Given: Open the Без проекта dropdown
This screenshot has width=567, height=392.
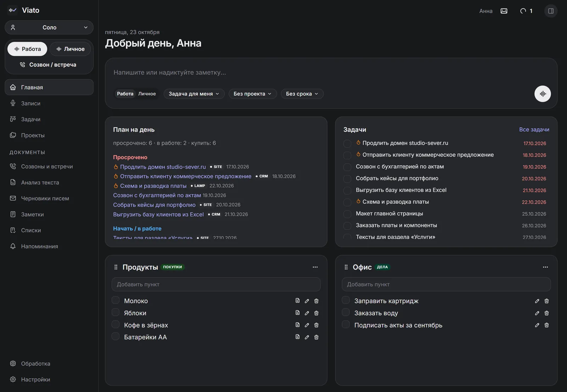Looking at the screenshot, I should click(253, 94).
